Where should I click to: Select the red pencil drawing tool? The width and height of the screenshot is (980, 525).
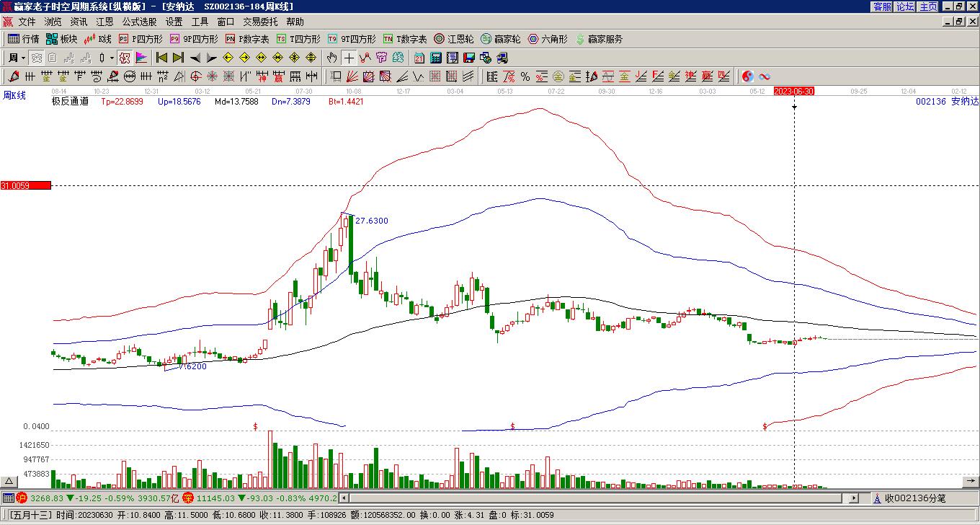click(14, 76)
